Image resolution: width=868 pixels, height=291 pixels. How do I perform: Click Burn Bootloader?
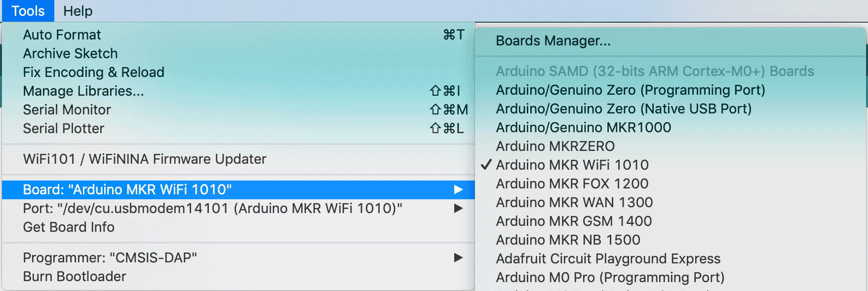[75, 276]
